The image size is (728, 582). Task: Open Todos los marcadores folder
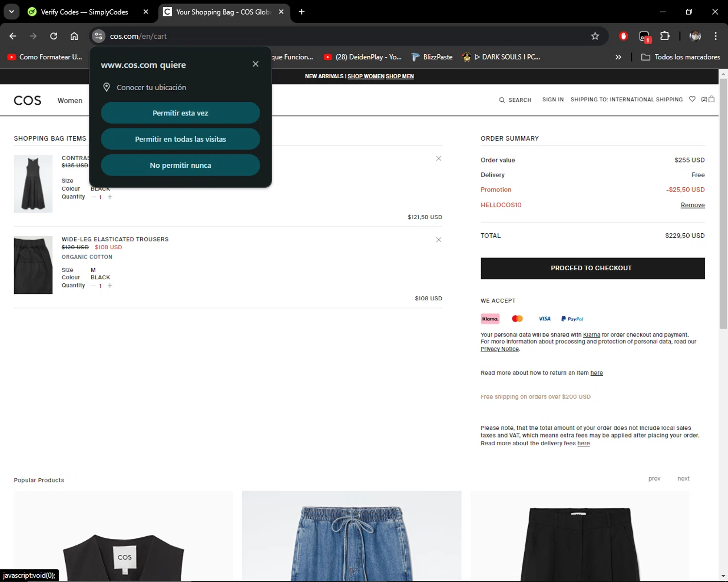tap(680, 57)
